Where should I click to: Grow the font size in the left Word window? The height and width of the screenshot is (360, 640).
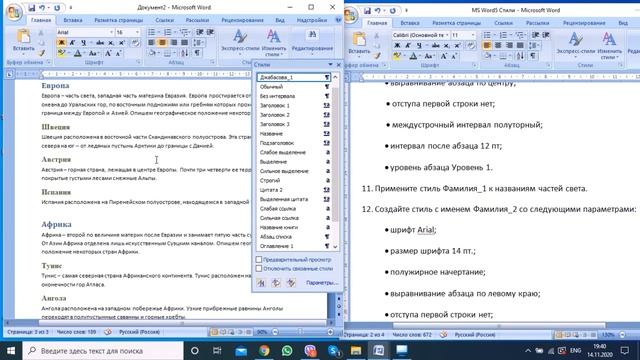click(x=109, y=53)
